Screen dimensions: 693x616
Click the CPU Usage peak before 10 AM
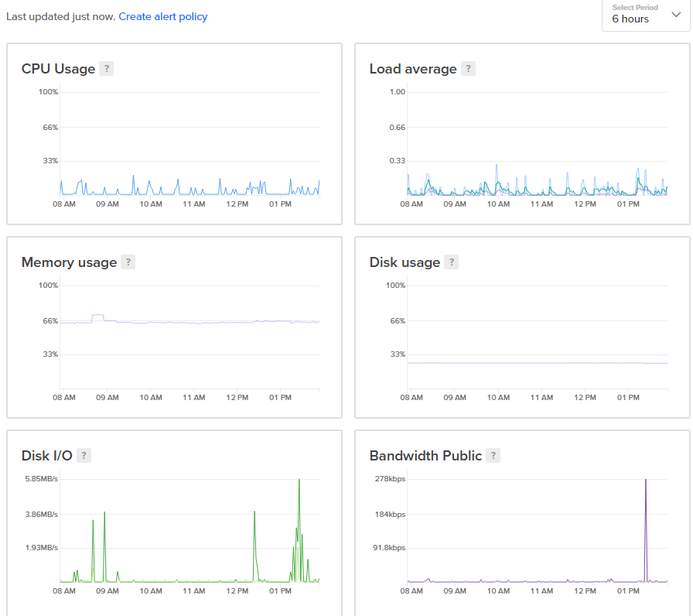coord(133,177)
